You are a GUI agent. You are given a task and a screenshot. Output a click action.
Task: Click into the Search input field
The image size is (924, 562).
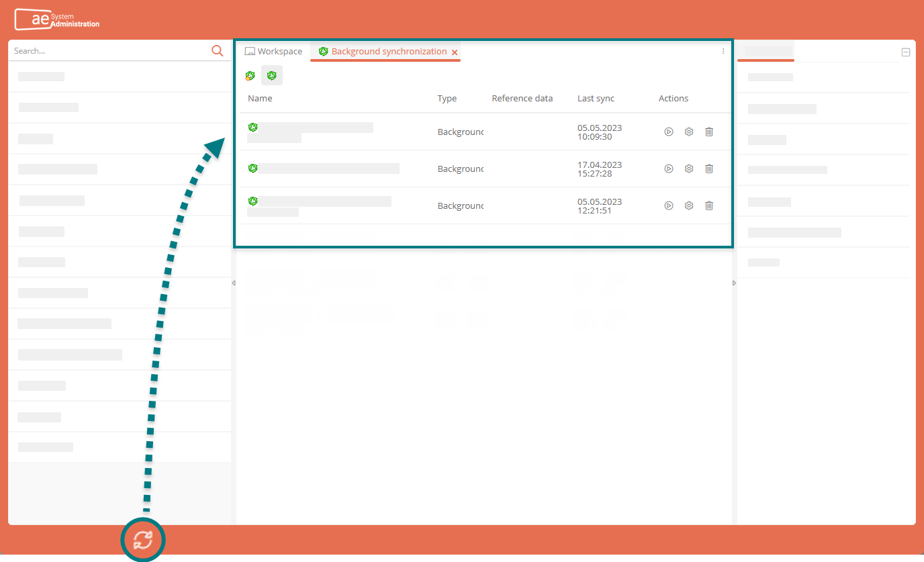[x=107, y=51]
